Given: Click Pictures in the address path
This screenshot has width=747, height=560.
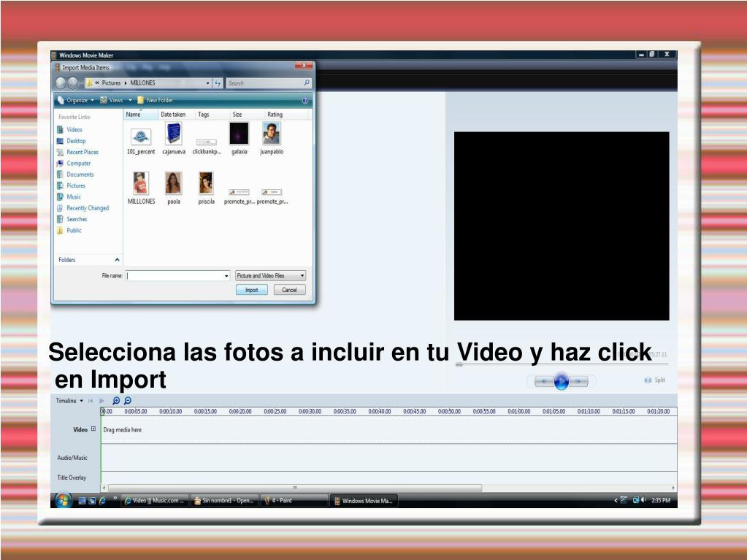Looking at the screenshot, I should point(111,83).
